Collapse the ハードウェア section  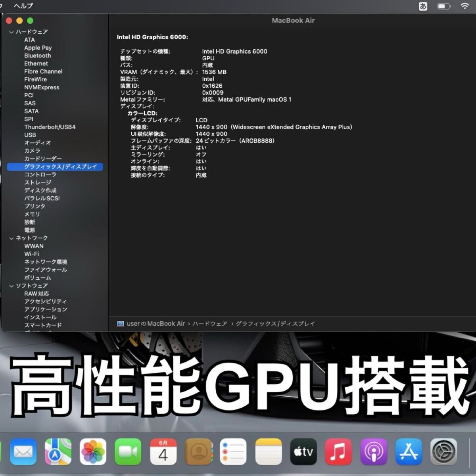(12, 32)
